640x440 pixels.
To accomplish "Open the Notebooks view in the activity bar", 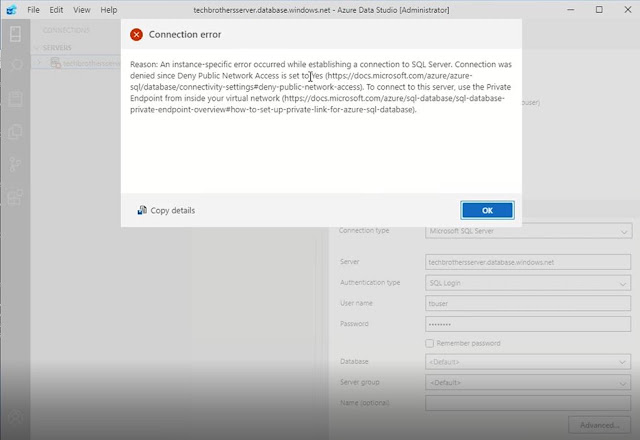I will pos(16,99).
